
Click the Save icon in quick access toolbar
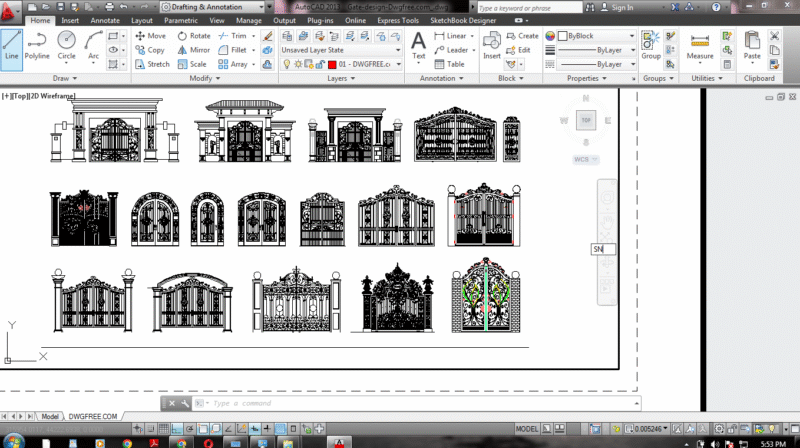(x=61, y=7)
